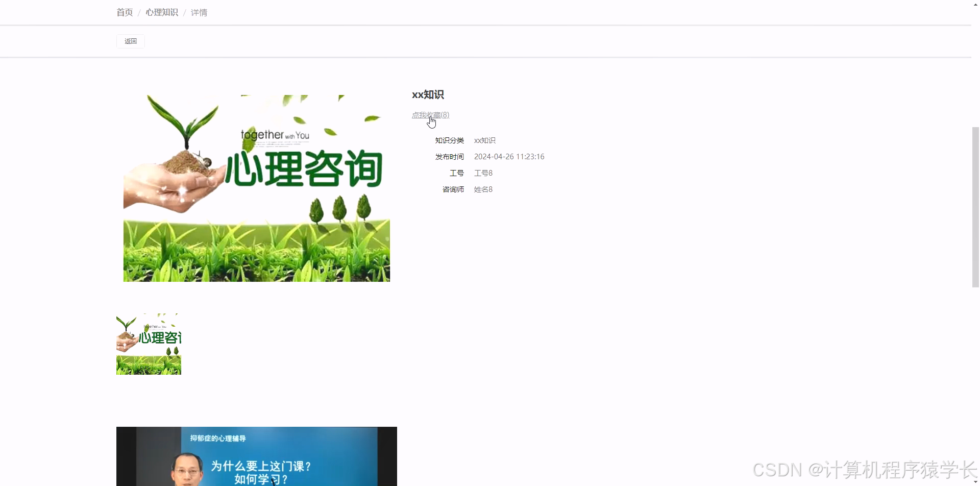
Task: Select the 知识分类 value xx知识
Action: [484, 140]
